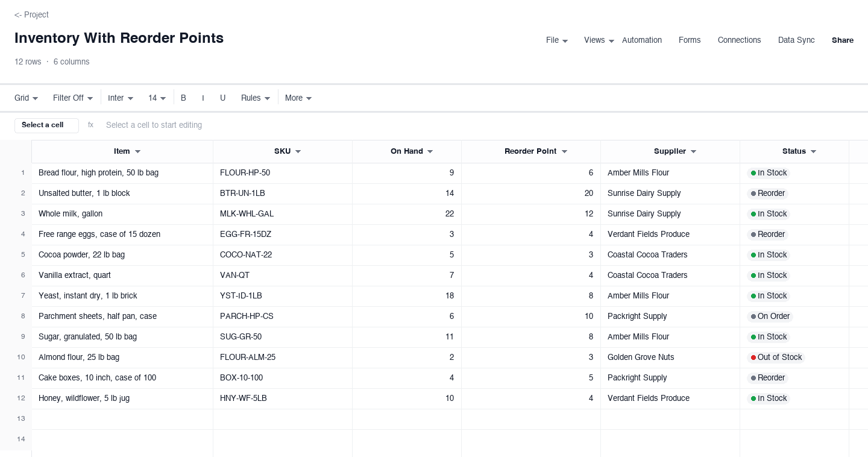Image resolution: width=868 pixels, height=457 pixels.
Task: Open the Automation tab
Action: pyautogui.click(x=642, y=40)
